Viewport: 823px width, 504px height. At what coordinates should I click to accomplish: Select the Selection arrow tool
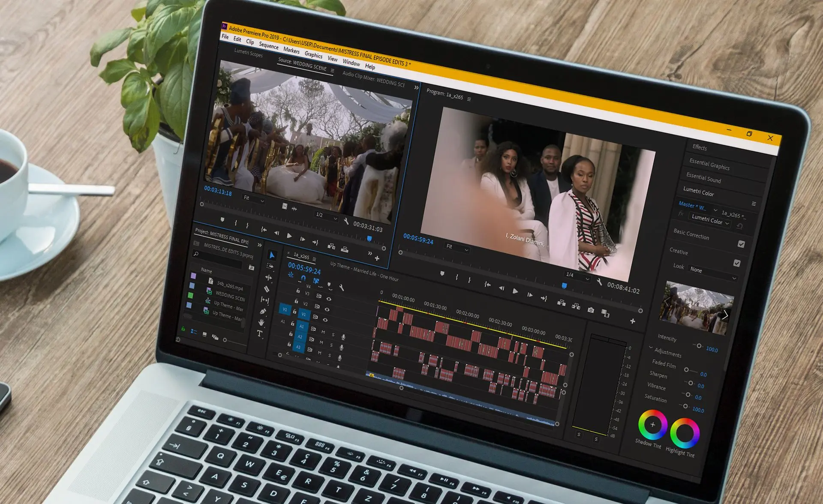271,255
